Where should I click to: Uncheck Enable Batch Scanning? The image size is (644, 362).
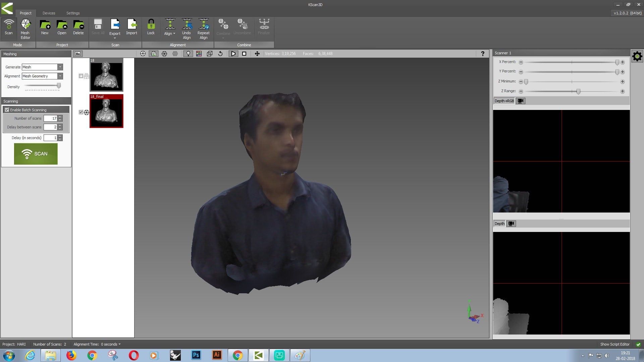pyautogui.click(x=7, y=110)
